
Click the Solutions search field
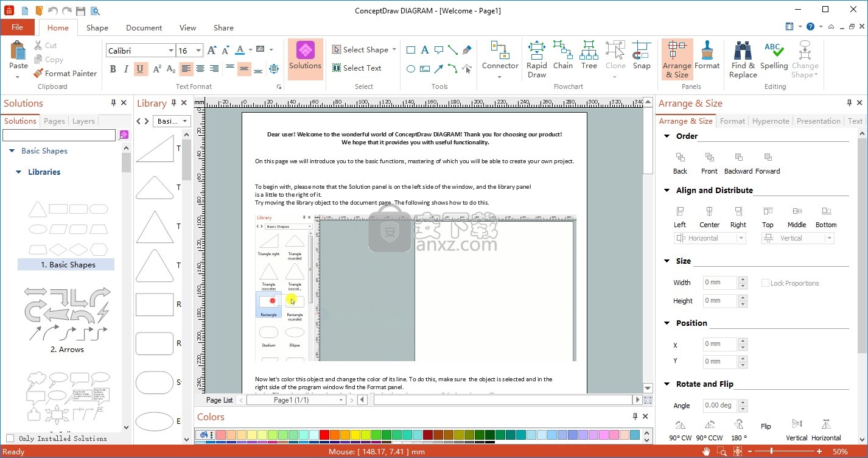(58, 135)
